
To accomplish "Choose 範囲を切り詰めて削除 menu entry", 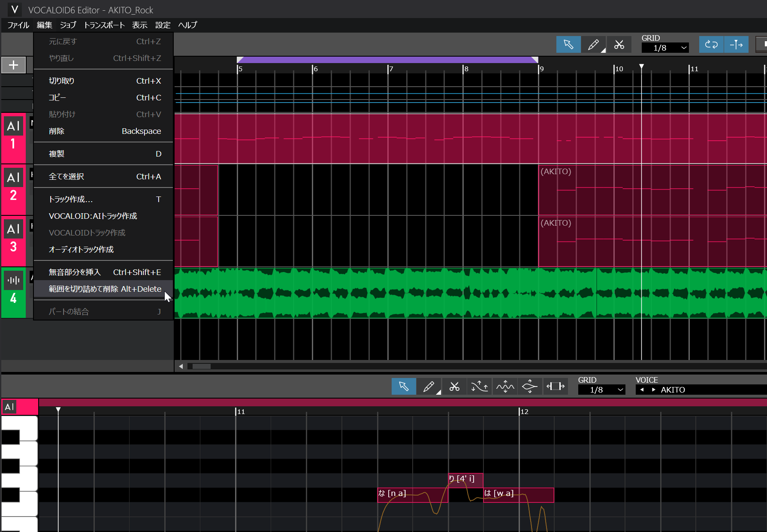I will coord(103,289).
